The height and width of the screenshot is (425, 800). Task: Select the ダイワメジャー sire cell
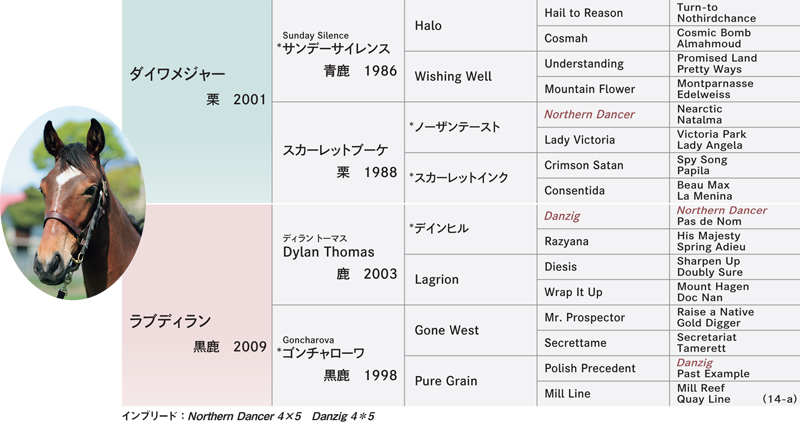pyautogui.click(x=197, y=102)
